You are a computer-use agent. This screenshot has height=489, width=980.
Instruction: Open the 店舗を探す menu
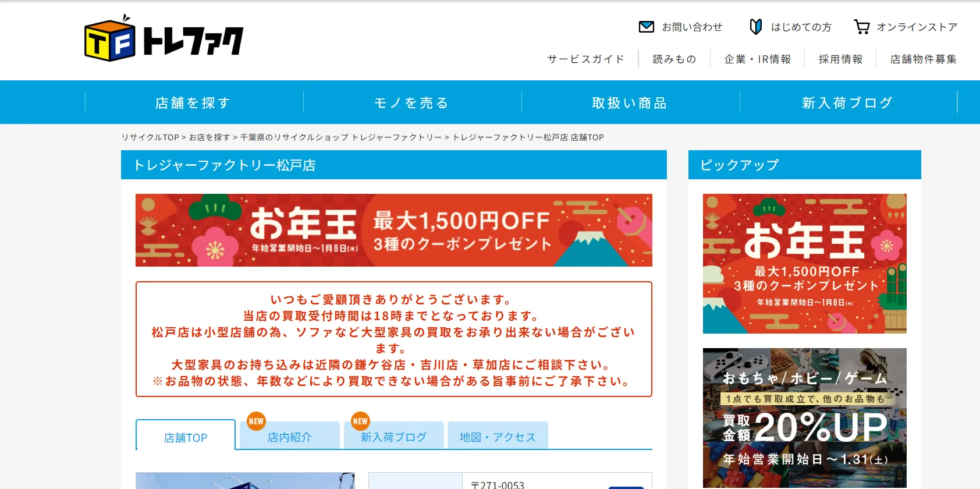194,103
